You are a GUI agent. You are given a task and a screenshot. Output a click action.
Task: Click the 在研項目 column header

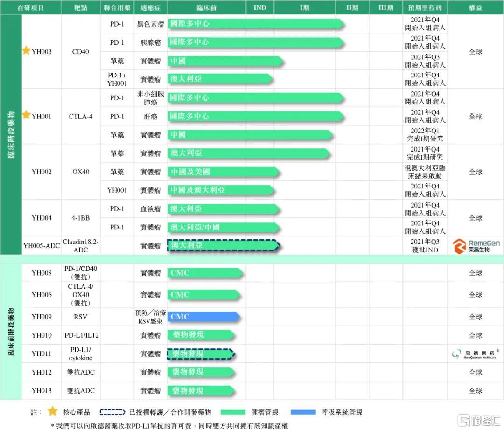tap(31, 8)
